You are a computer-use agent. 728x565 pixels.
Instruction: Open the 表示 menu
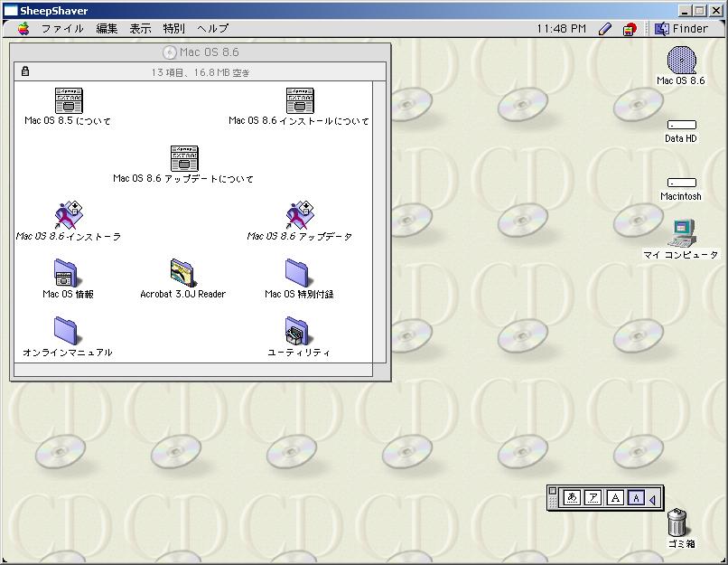coord(140,29)
